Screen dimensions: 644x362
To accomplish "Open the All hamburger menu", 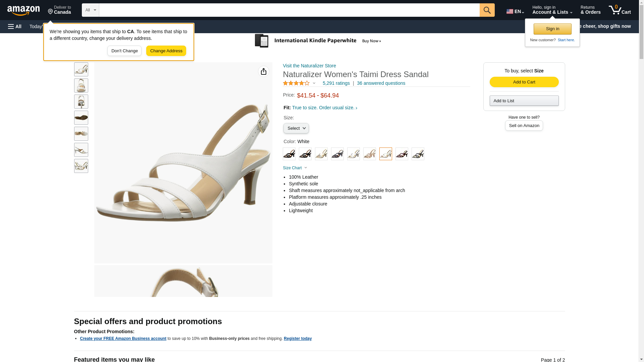I will click(x=15, y=26).
